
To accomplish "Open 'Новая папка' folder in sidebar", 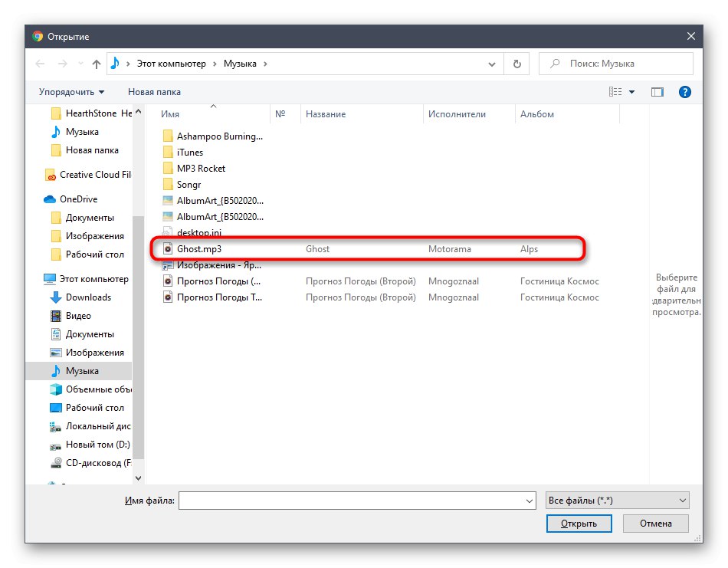I will click(x=85, y=150).
